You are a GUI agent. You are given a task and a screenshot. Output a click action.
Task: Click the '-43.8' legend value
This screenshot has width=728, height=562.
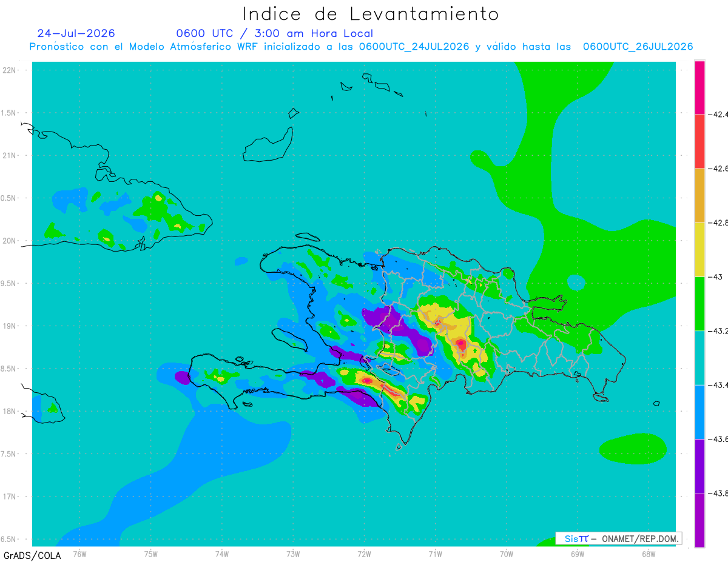pos(718,493)
